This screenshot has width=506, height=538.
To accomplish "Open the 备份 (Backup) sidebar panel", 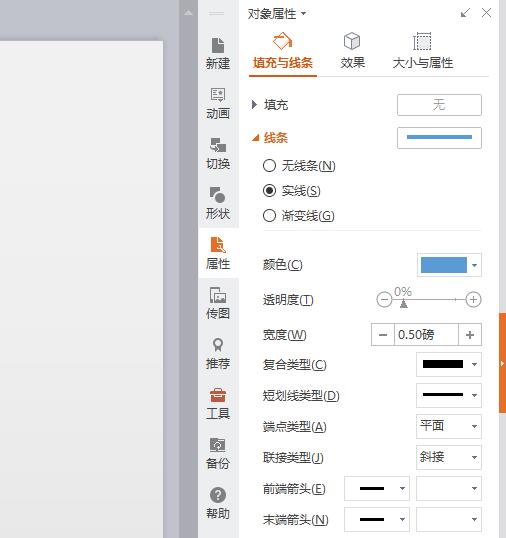I will coord(218,453).
